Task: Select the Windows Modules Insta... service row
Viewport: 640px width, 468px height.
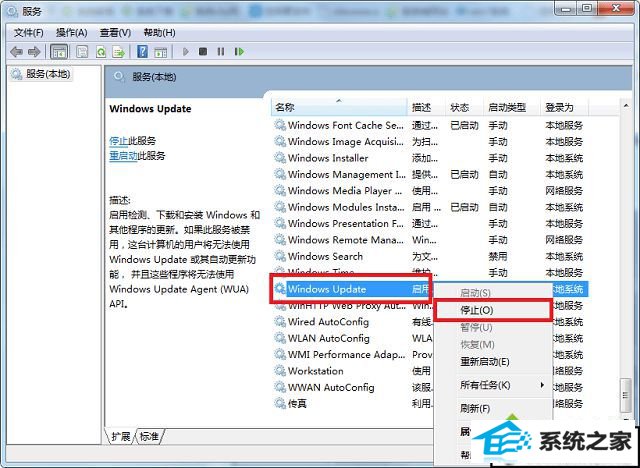Action: point(430,207)
